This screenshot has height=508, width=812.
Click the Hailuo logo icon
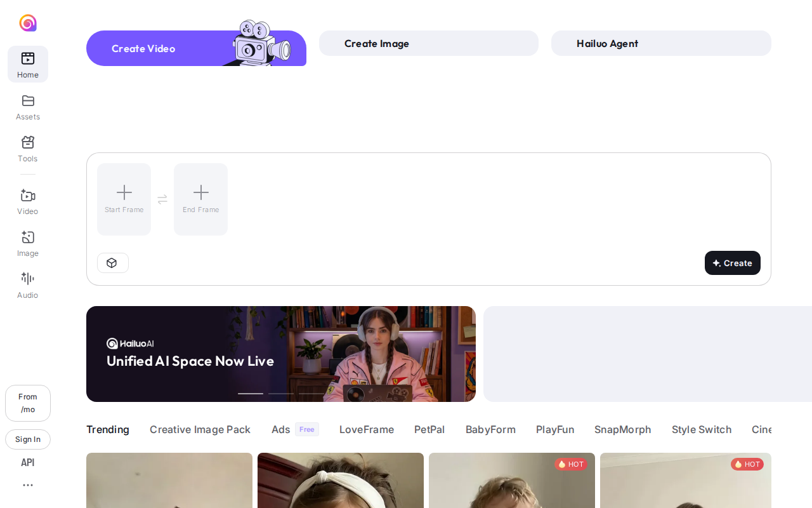(x=28, y=23)
